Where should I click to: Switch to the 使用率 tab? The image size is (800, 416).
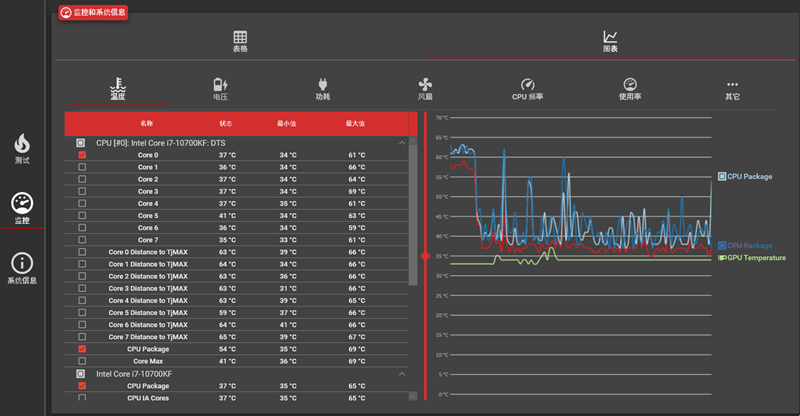630,85
